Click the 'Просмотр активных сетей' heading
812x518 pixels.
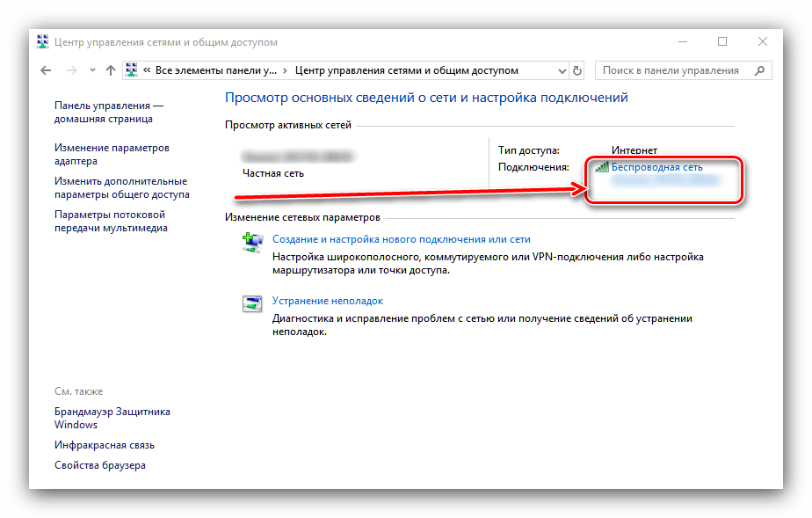(288, 125)
